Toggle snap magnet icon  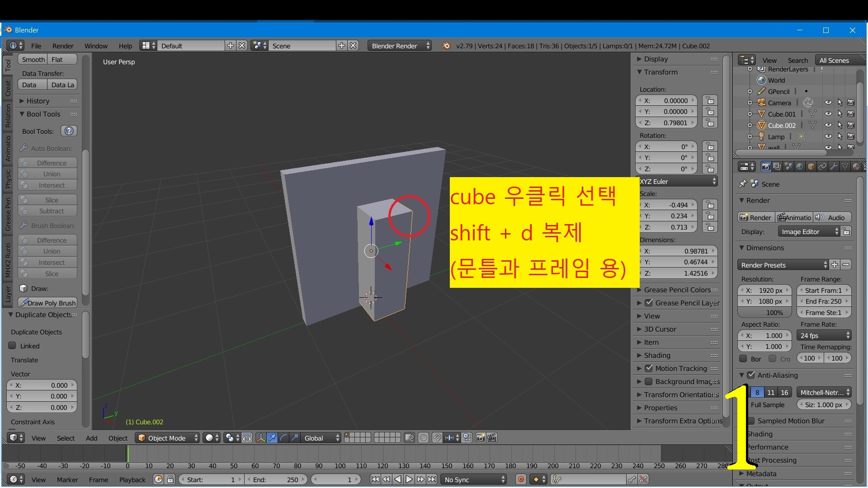tap(437, 438)
